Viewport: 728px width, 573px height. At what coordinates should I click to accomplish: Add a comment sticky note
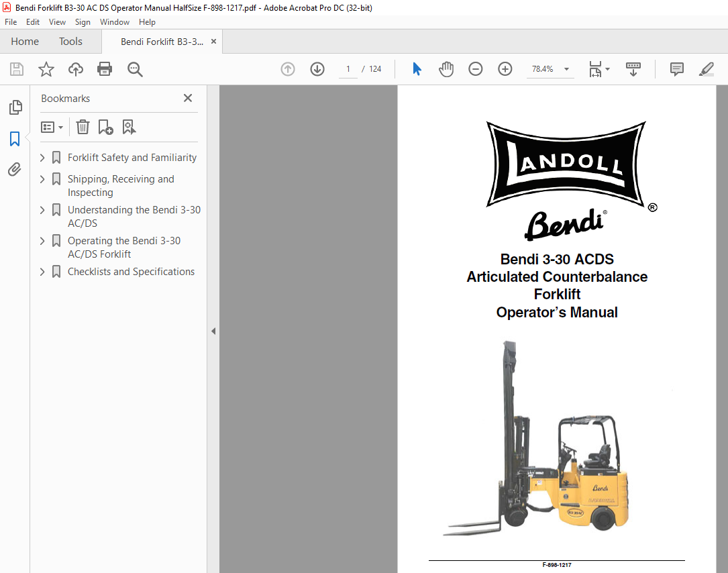677,69
